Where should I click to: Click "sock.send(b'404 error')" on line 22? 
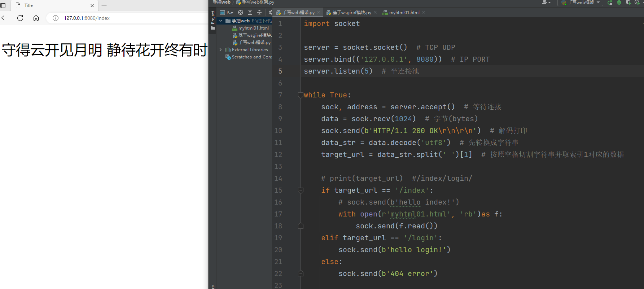click(388, 274)
